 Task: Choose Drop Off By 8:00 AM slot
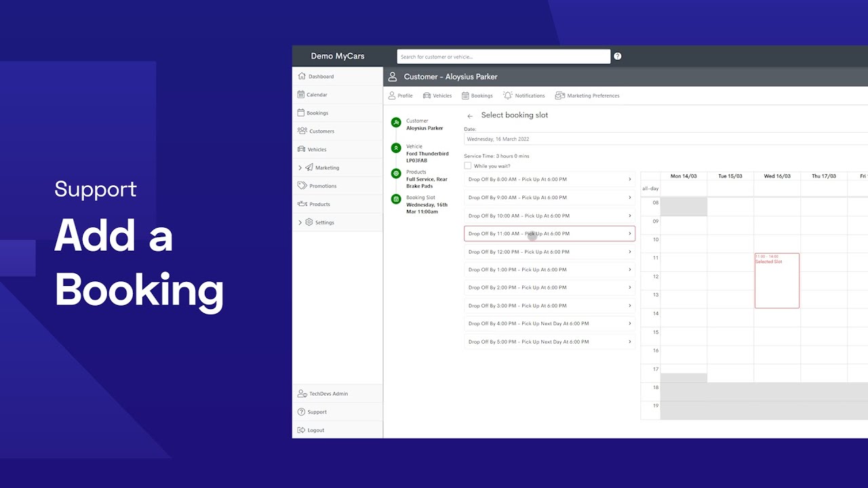(x=550, y=180)
